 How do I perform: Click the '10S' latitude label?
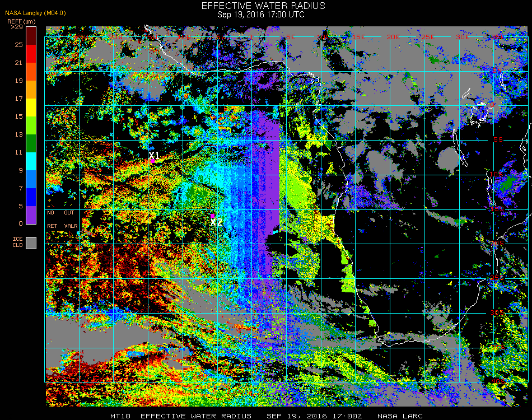pyautogui.click(x=496, y=174)
